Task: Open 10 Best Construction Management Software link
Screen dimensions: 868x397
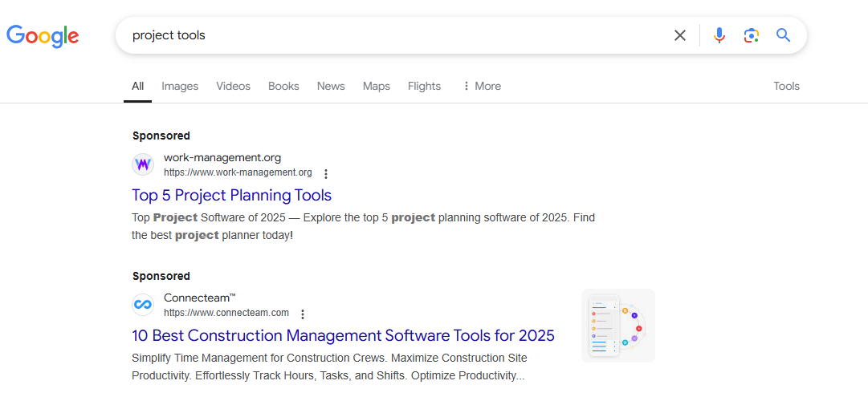Action: coord(343,335)
